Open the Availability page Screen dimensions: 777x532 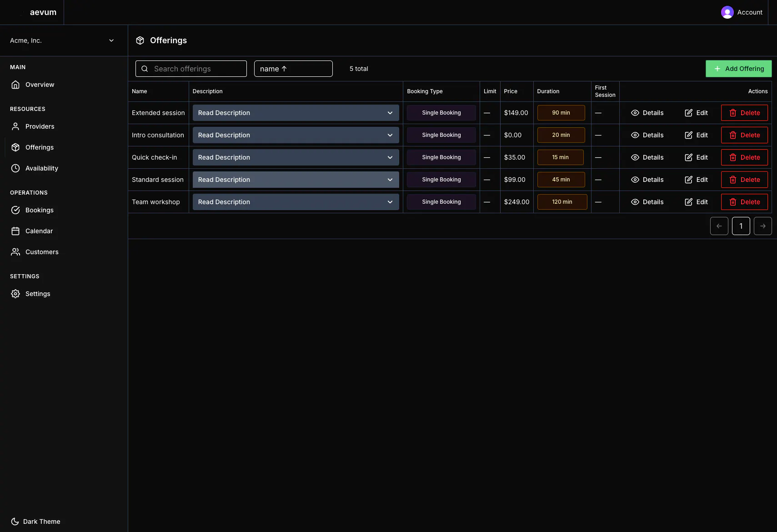tap(42, 168)
